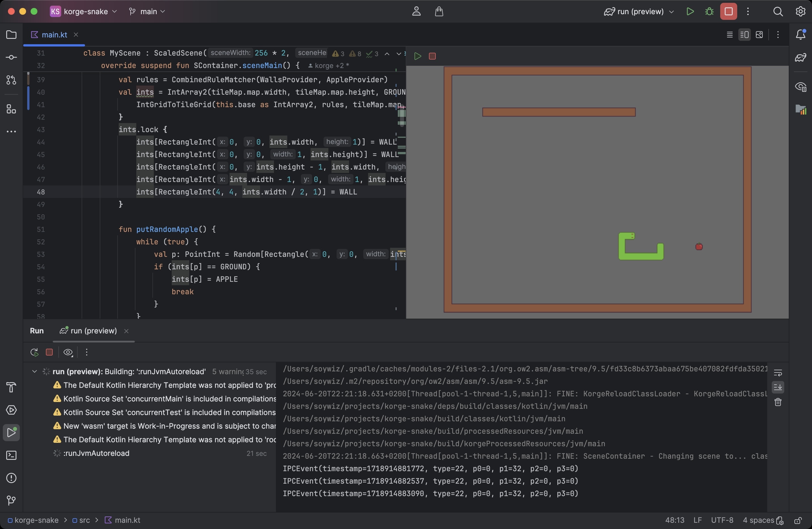Open Commit tool window from left sidebar
Image resolution: width=812 pixels, height=529 pixels.
11,57
